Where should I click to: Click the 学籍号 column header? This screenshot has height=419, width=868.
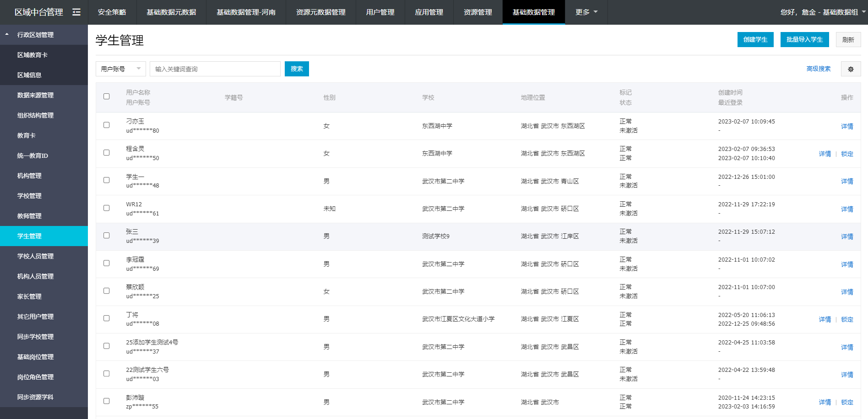233,97
